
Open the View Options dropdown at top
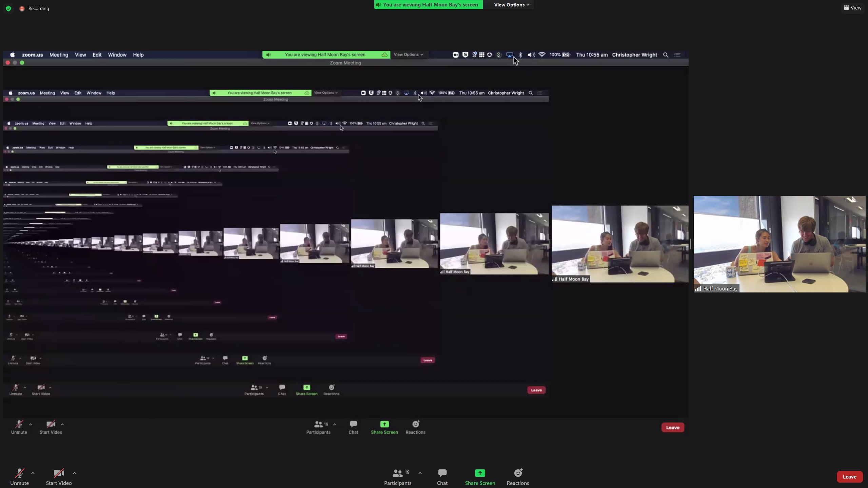pos(511,5)
